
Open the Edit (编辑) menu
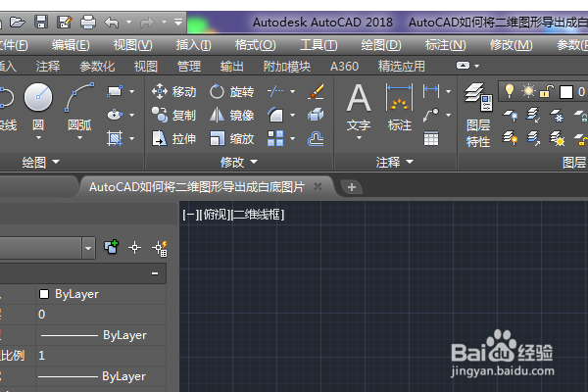click(71, 45)
